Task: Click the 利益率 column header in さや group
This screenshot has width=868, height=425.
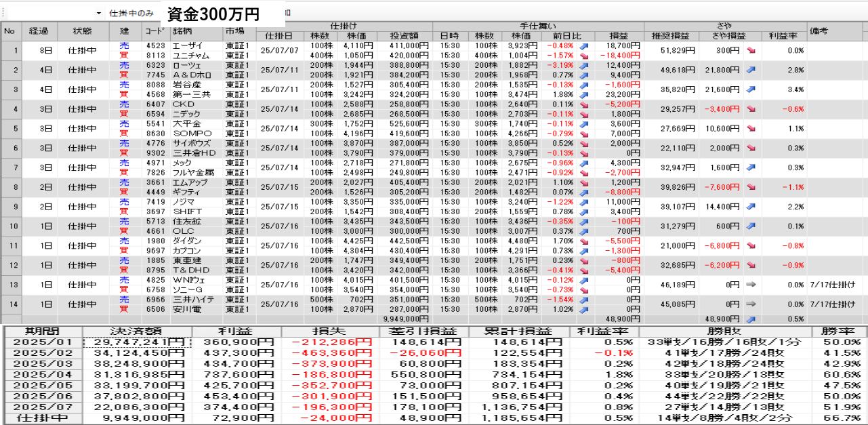Action: 783,36
